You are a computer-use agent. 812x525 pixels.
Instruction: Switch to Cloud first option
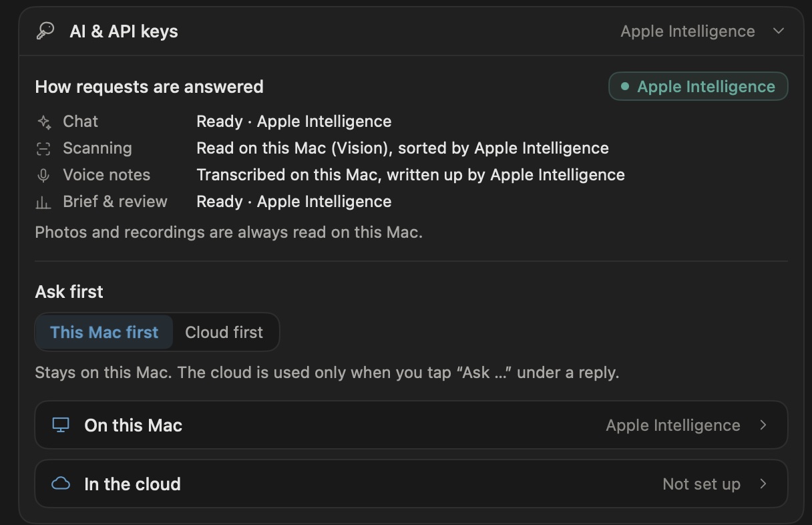(224, 332)
